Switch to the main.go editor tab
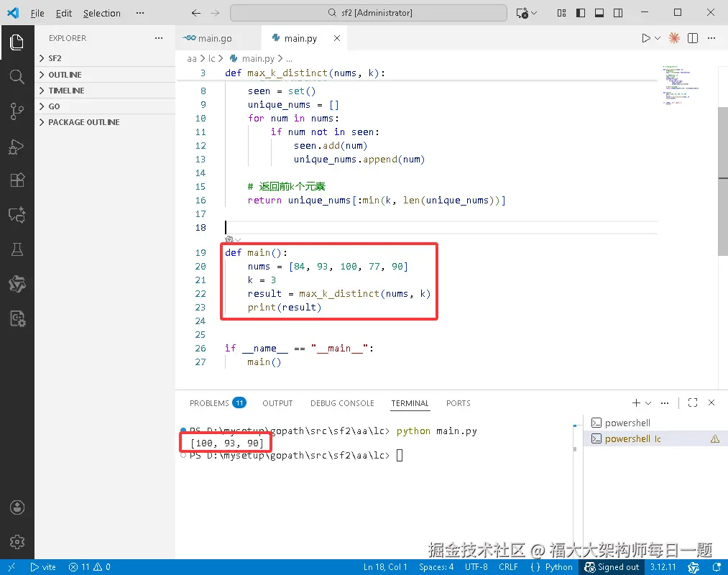The height and width of the screenshot is (575, 728). coord(214,38)
